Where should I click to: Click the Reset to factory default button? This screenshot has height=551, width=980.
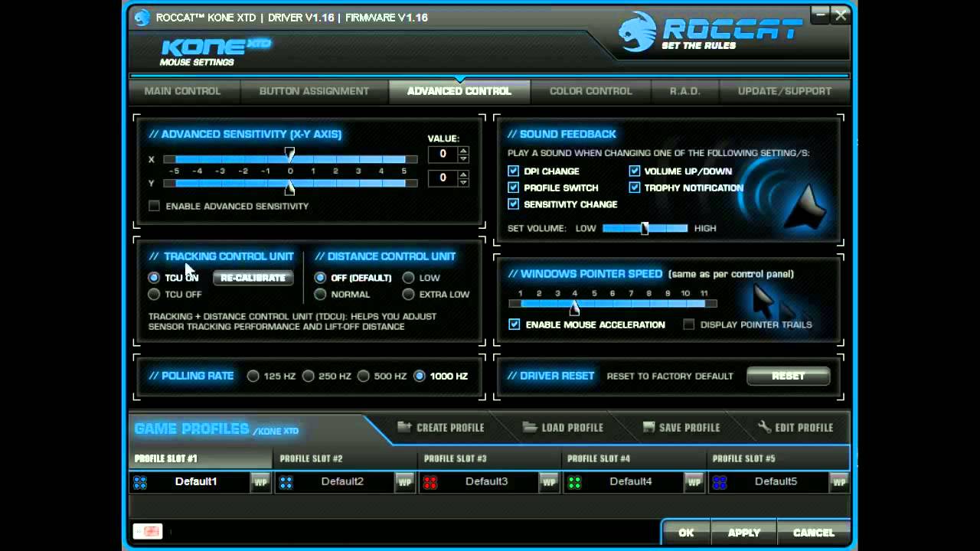pos(788,376)
